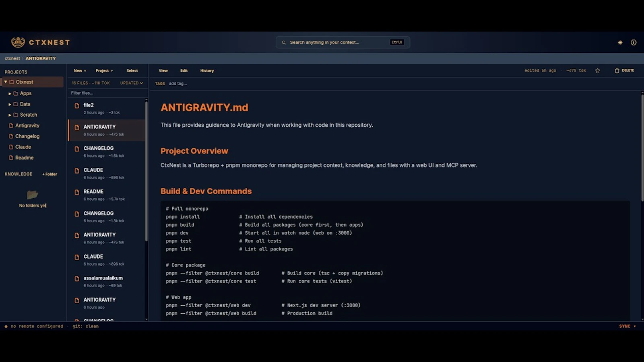Click the Scratch folder icon
644x362 pixels.
[x=16, y=115]
